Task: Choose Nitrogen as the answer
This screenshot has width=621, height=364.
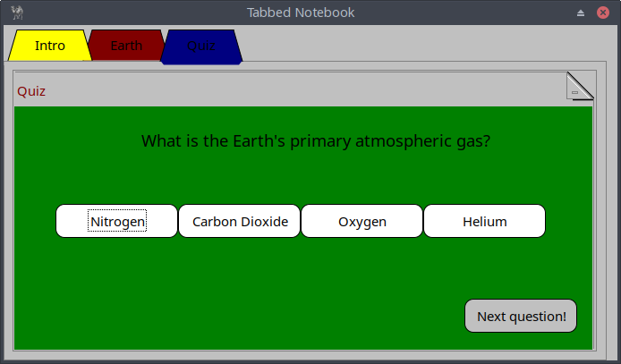Action: point(117,221)
